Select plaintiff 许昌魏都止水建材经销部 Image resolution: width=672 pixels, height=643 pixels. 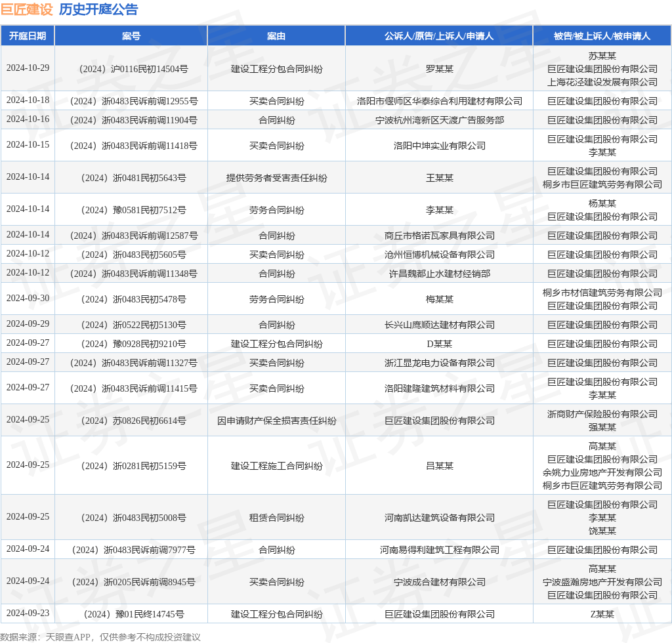coord(439,274)
